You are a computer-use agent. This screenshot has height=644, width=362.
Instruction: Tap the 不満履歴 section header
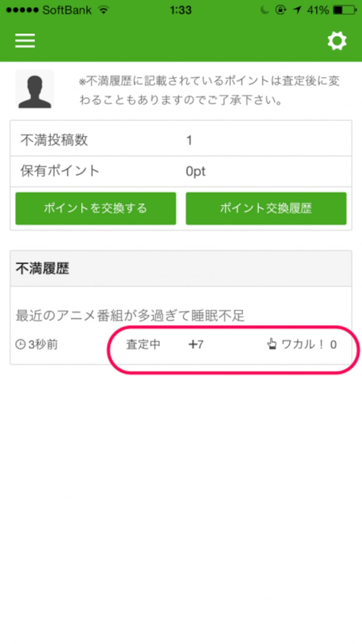tap(181, 269)
